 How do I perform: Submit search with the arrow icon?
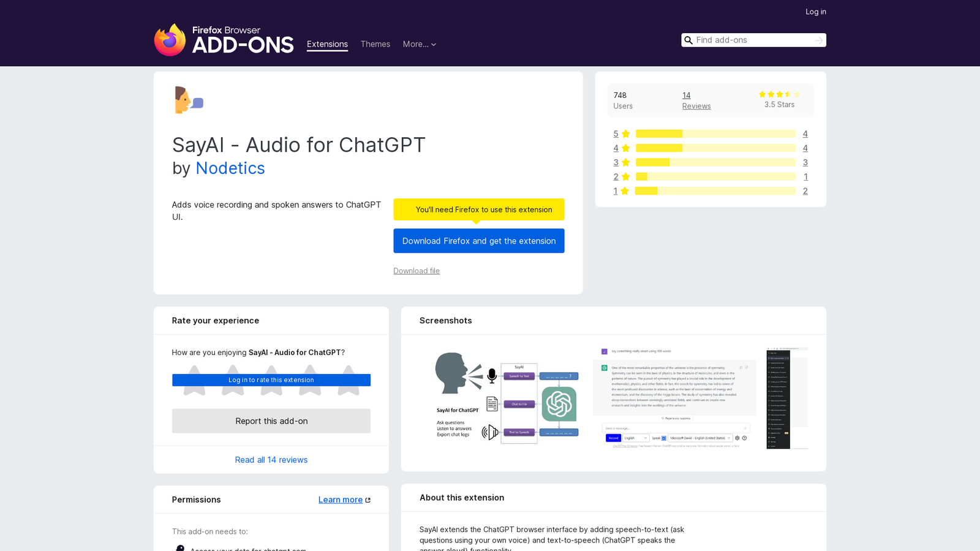pyautogui.click(x=819, y=40)
